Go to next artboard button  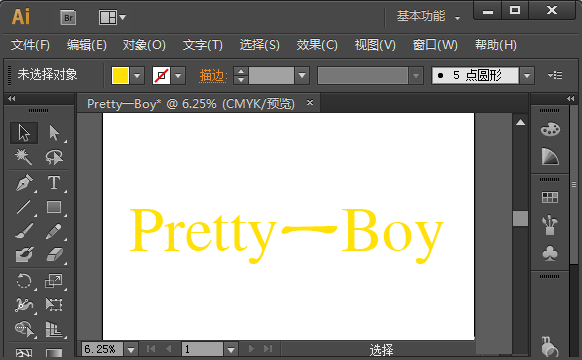tap(251, 349)
